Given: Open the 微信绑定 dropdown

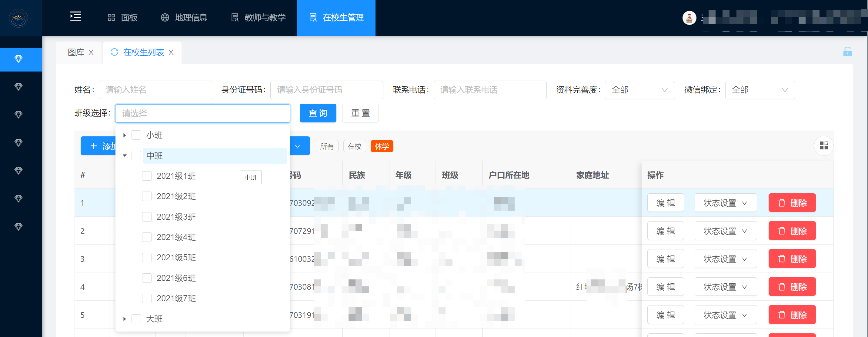Looking at the screenshot, I should (x=760, y=90).
